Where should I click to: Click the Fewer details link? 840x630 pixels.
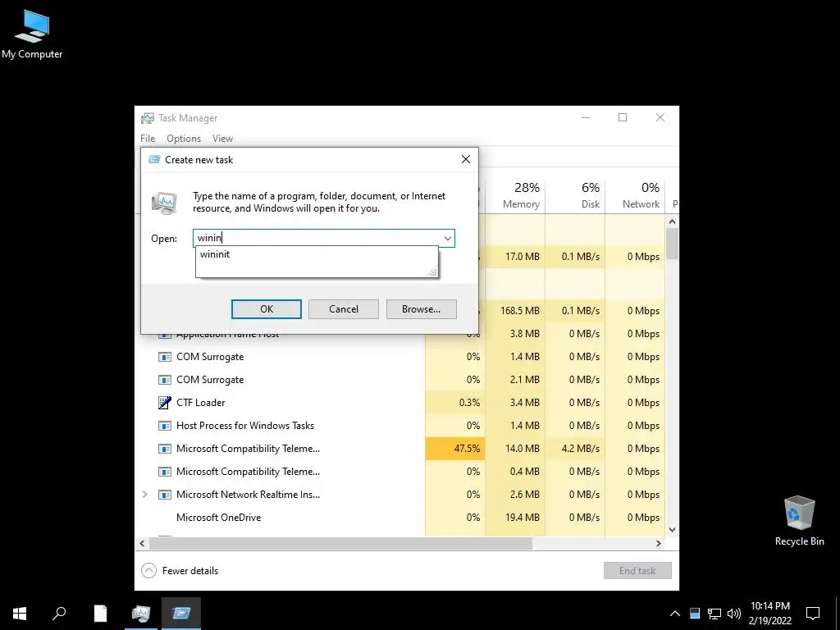pos(190,571)
